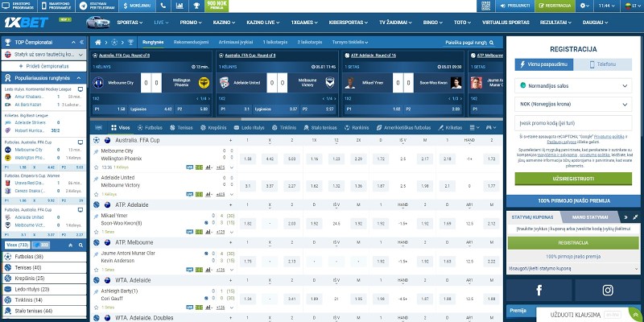This screenshot has width=644, height=322.
Task: Open the QR code icon
Action: pyautogui.click(x=485, y=6)
